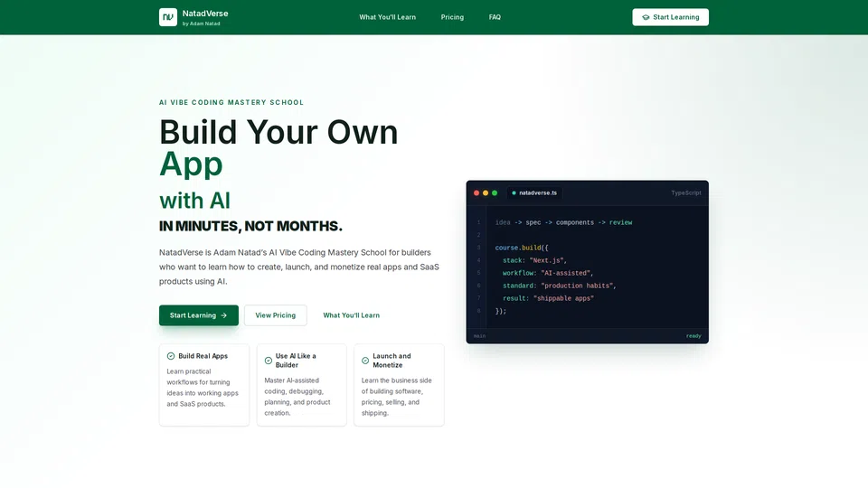
Task: Click graduation cap icon in header button
Action: [x=646, y=17]
